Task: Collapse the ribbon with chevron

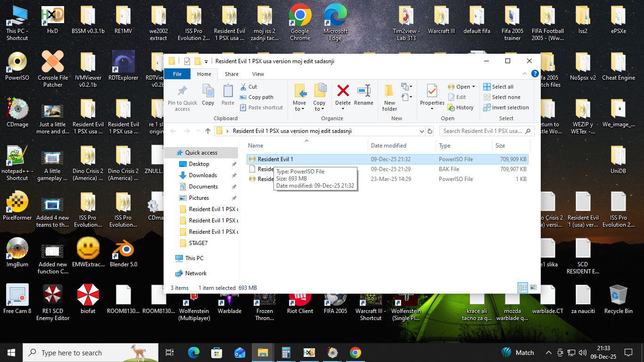Action: tap(526, 74)
